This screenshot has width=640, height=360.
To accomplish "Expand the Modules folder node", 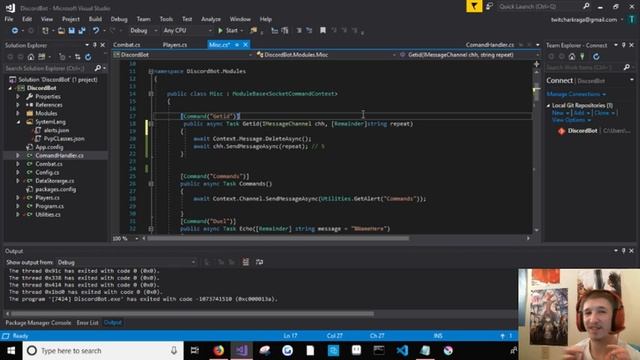I will 18,113.
